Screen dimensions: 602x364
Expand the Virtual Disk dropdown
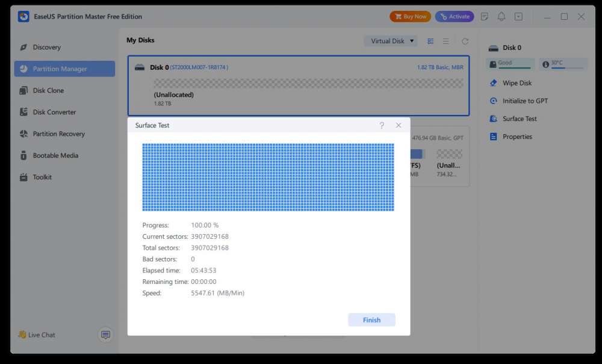[x=391, y=41]
